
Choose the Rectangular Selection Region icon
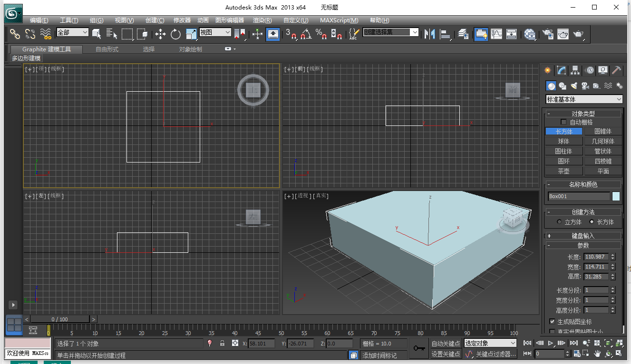(x=127, y=34)
